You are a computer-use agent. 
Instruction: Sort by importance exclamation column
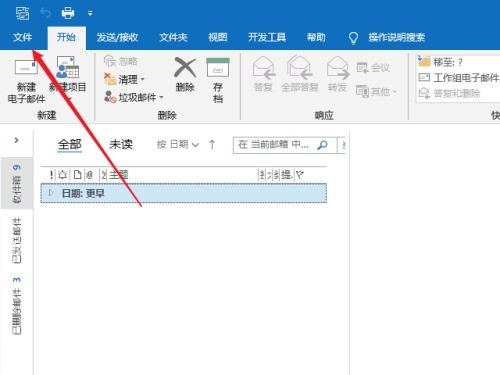coord(51,174)
